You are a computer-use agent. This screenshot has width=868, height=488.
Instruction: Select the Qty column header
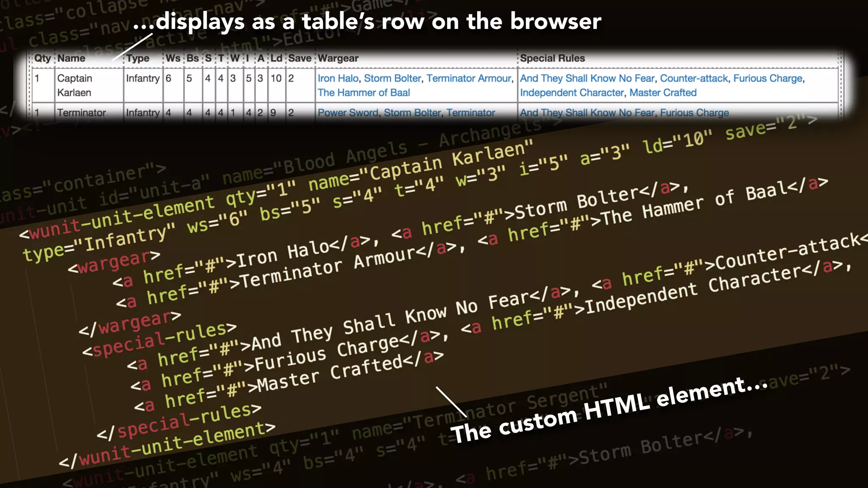click(42, 58)
